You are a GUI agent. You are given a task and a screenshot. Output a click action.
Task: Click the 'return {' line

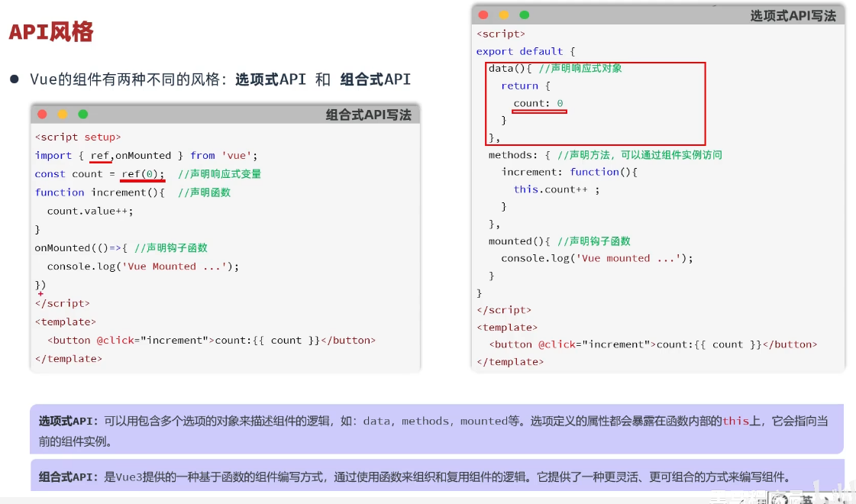(x=525, y=86)
